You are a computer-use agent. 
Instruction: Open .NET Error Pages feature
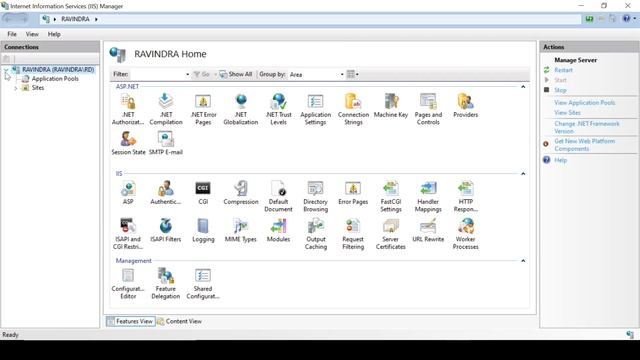pyautogui.click(x=203, y=109)
